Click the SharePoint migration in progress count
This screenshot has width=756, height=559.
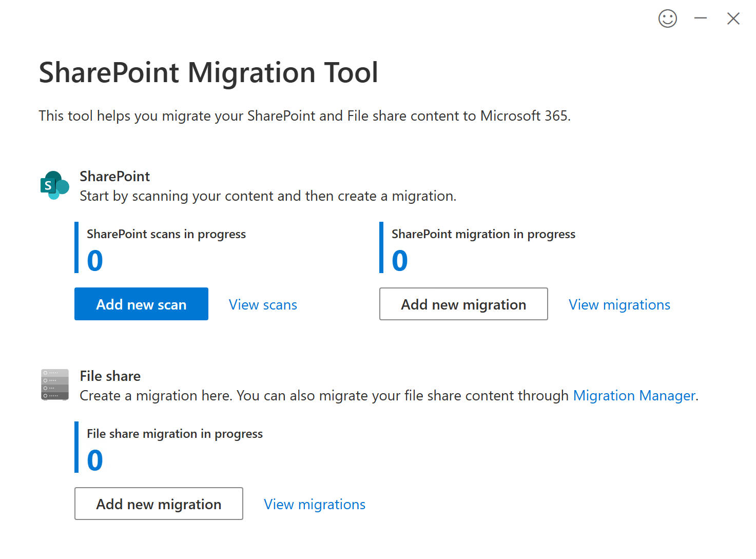(x=400, y=261)
